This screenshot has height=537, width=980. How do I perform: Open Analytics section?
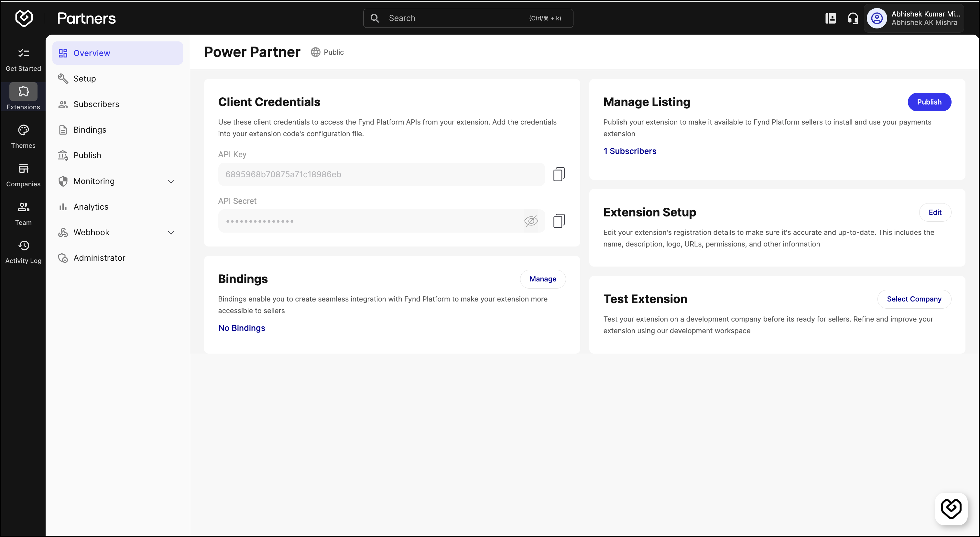pos(117,207)
